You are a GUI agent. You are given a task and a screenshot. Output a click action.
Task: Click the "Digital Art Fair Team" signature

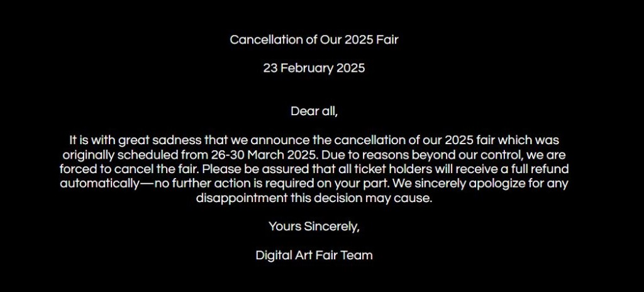point(314,255)
